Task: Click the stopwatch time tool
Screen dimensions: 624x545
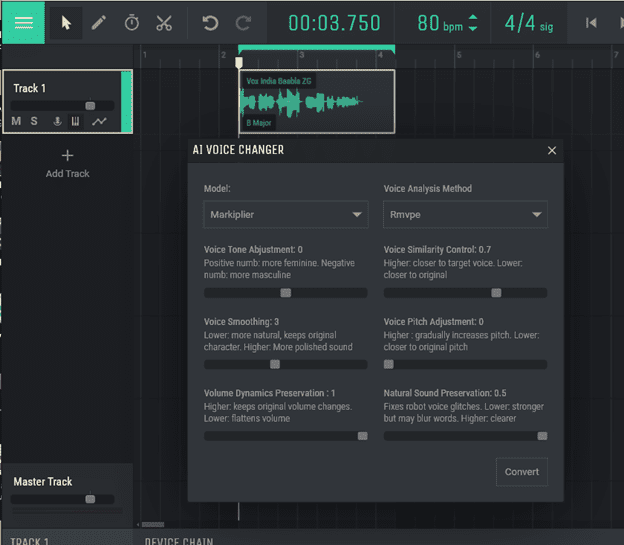Action: [x=132, y=23]
